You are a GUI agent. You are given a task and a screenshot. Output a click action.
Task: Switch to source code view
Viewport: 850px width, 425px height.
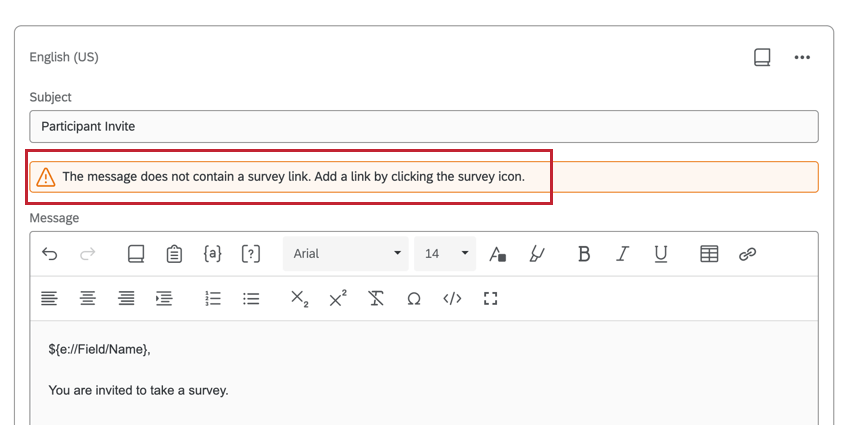[x=452, y=298]
